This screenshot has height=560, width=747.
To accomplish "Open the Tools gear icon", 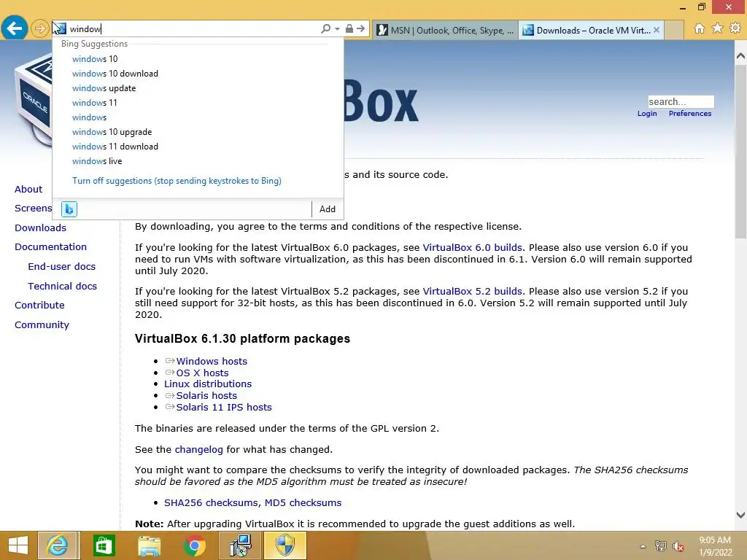I will tap(735, 28).
